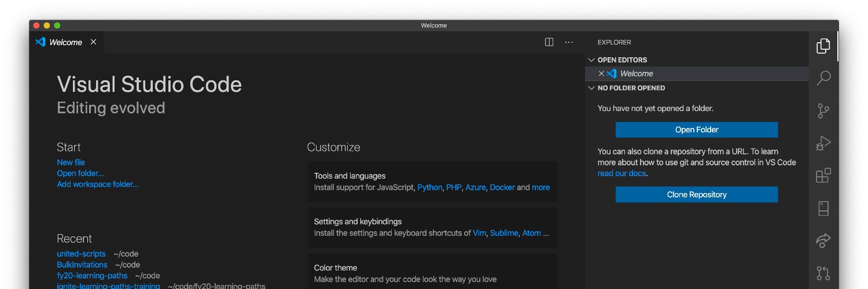Click the Open Folder button

697,129
